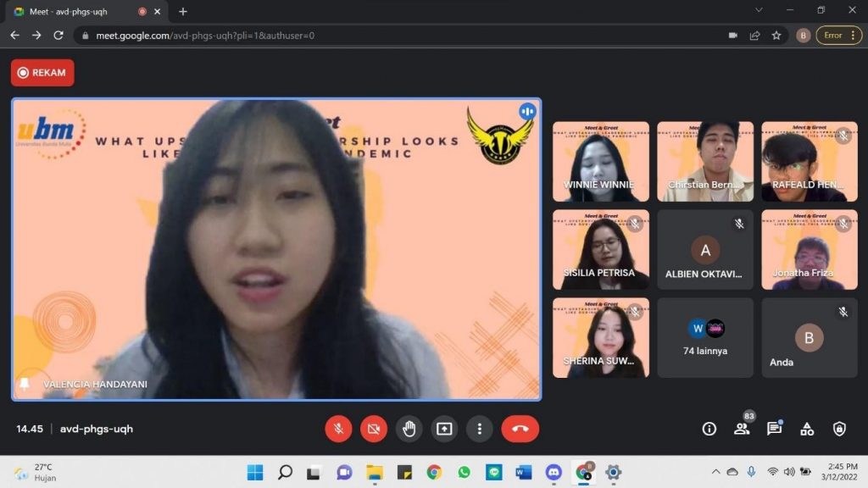Image resolution: width=868 pixels, height=488 pixels.
Task: Open tab search dropdown chevron
Action: pyautogui.click(x=759, y=10)
